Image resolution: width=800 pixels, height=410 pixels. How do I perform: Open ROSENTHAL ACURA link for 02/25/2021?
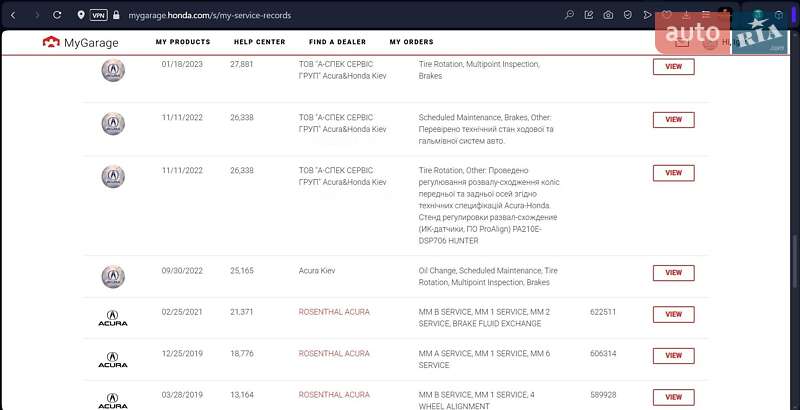[x=334, y=312]
